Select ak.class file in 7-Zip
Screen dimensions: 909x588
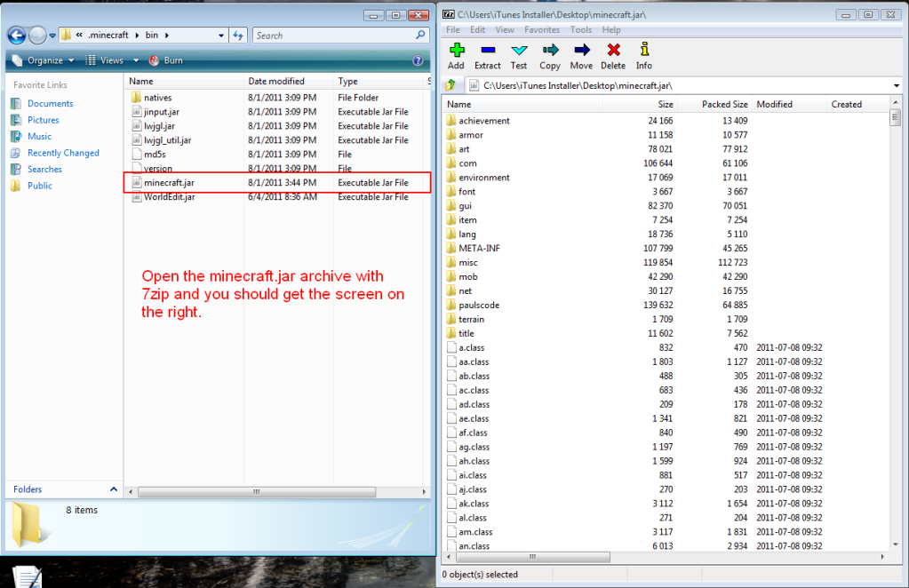pos(468,504)
